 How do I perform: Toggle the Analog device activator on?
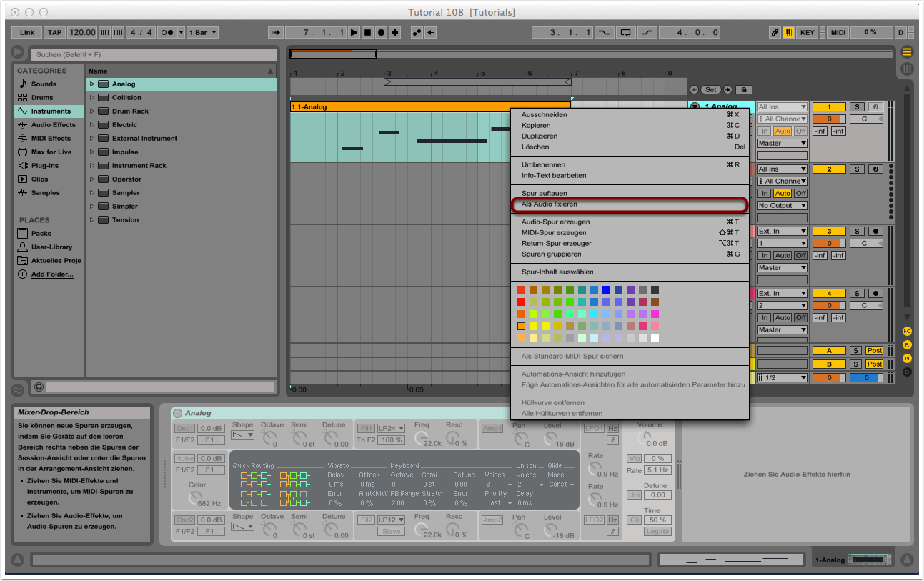pyautogui.click(x=177, y=413)
